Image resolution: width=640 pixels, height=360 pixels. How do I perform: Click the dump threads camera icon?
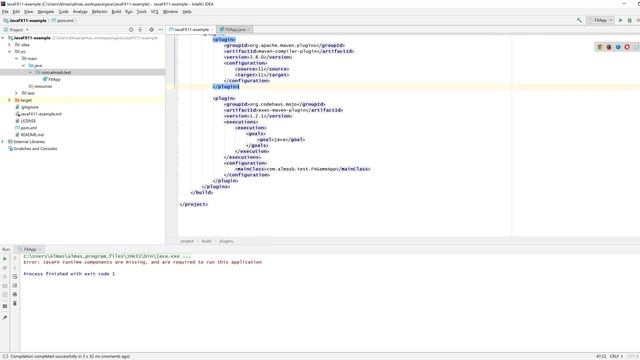pos(5,286)
